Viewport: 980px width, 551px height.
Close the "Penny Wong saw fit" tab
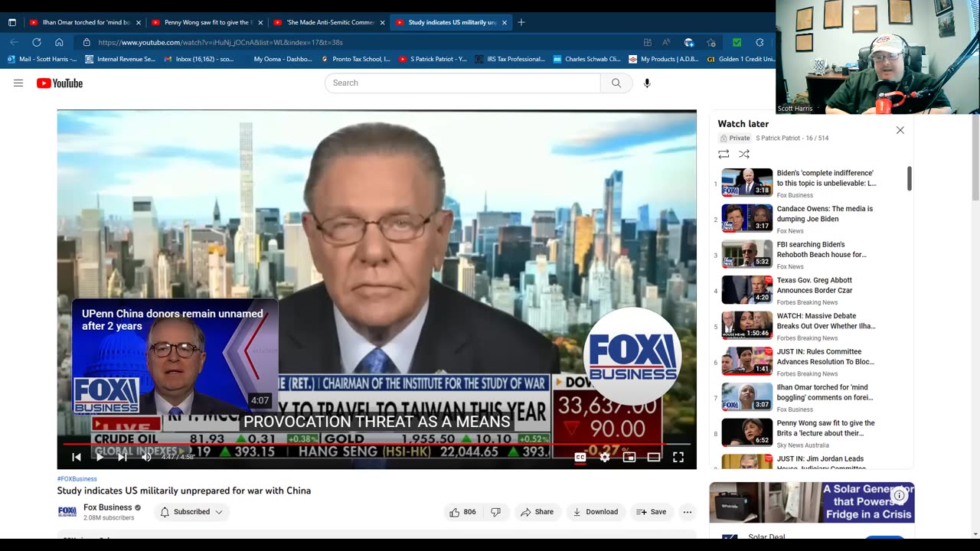click(x=260, y=22)
